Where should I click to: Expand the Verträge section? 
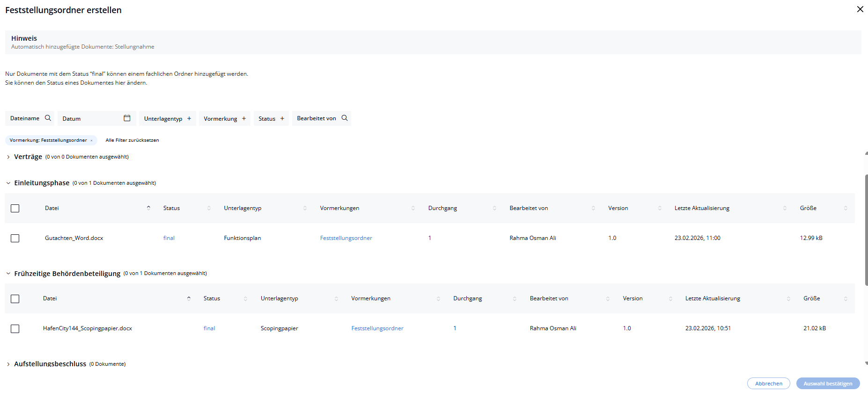pos(8,157)
